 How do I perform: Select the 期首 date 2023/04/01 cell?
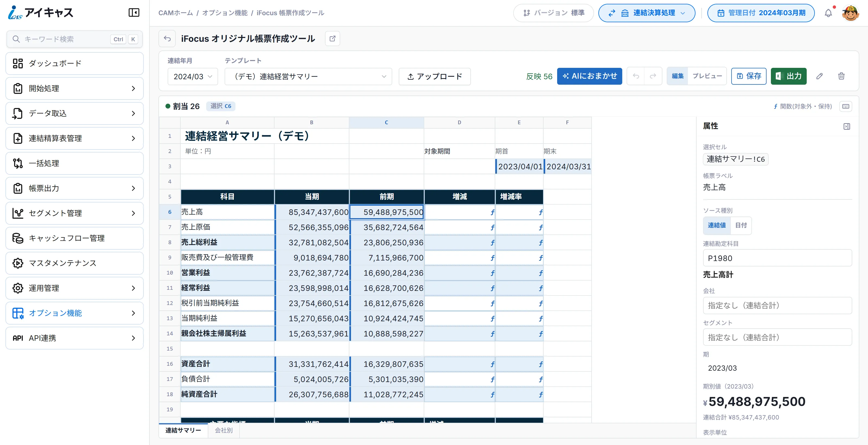pos(519,167)
